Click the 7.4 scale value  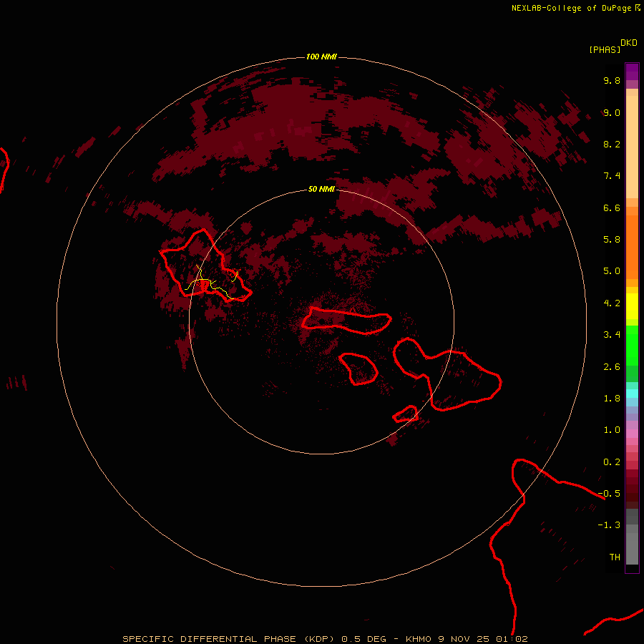(612, 176)
